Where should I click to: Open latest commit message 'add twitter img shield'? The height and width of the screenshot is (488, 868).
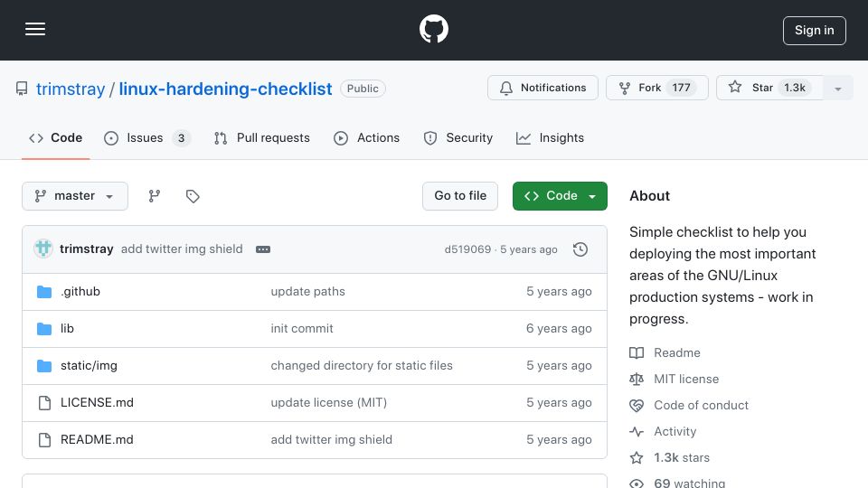coord(182,249)
